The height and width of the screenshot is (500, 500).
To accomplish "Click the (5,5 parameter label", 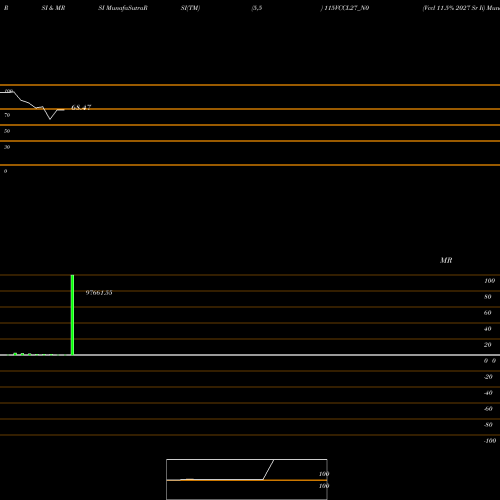I will tap(257, 8).
